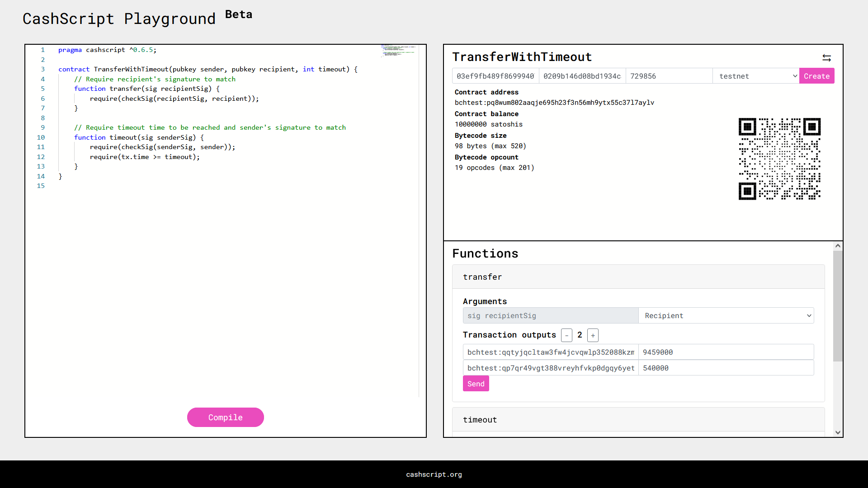Click the swap contract view icon
The image size is (868, 488).
(x=826, y=58)
